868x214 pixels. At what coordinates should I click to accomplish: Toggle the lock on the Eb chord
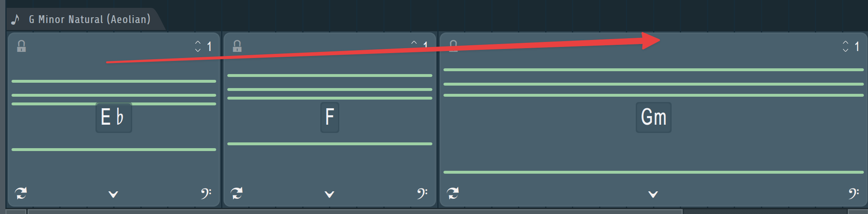click(21, 46)
